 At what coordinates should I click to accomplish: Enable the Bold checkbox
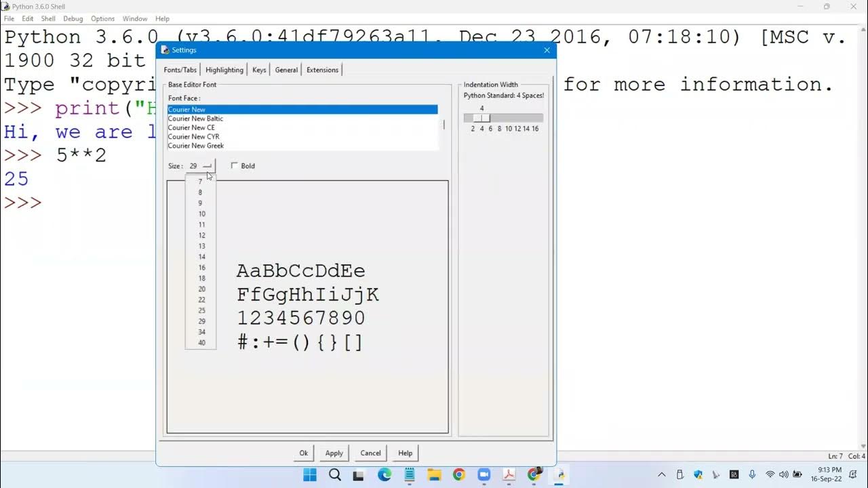tap(235, 165)
